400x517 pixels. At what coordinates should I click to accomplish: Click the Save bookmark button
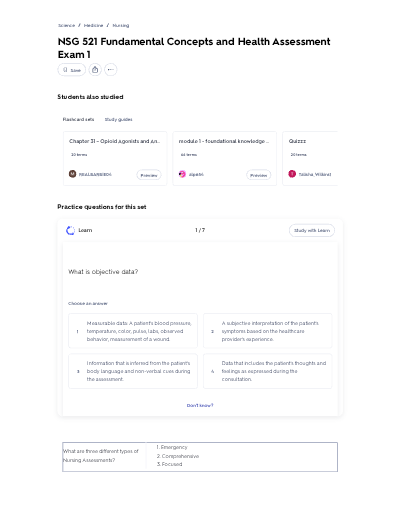[72, 70]
